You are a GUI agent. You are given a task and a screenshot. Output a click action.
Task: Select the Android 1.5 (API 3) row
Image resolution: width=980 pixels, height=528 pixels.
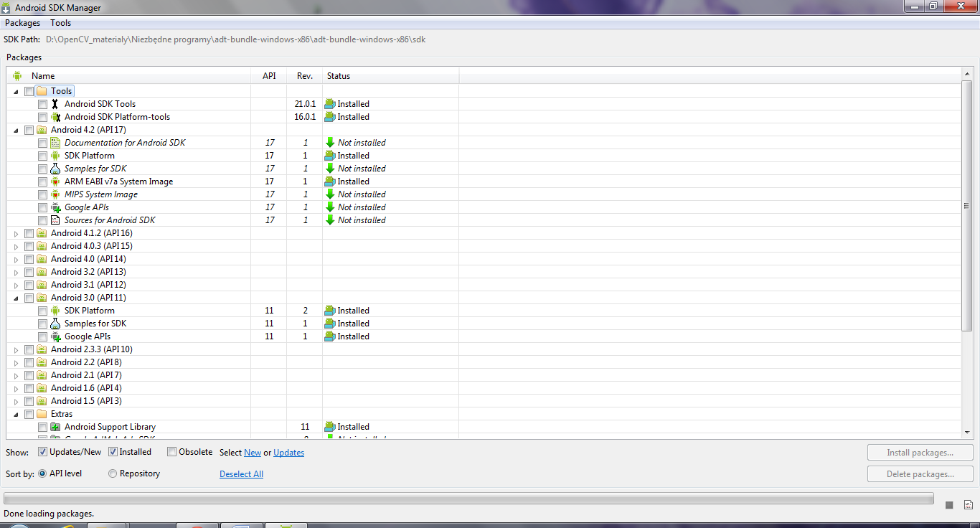click(x=484, y=401)
